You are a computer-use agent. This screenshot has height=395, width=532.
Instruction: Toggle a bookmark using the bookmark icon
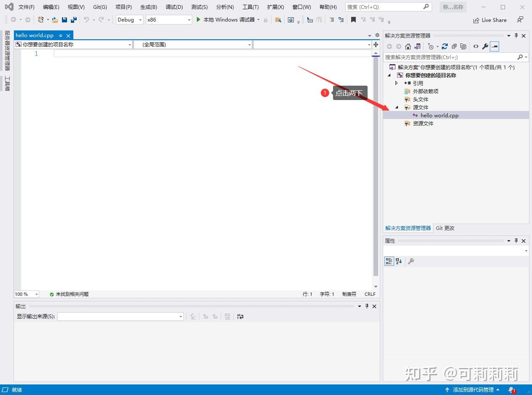(353, 19)
